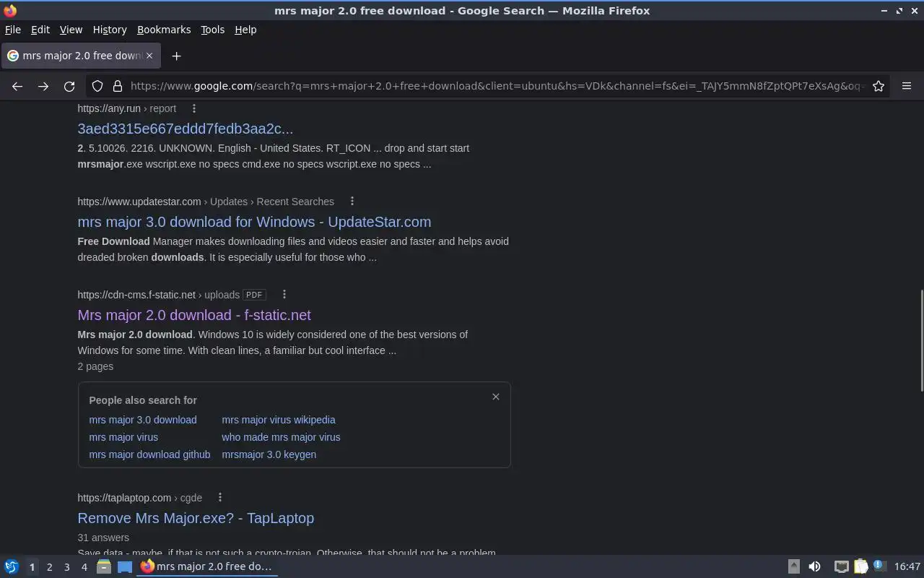Image resolution: width=924 pixels, height=578 pixels.
Task: Click the removable media tray icon
Action: coord(793,566)
